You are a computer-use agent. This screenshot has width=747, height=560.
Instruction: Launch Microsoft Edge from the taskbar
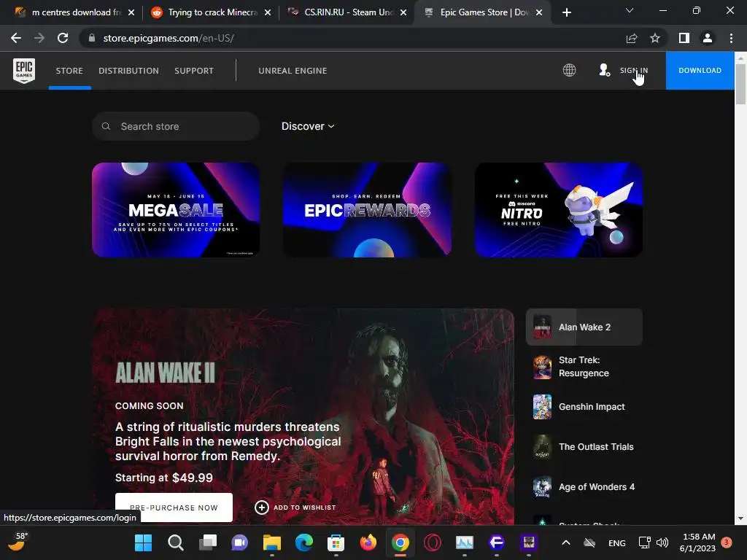click(x=304, y=542)
